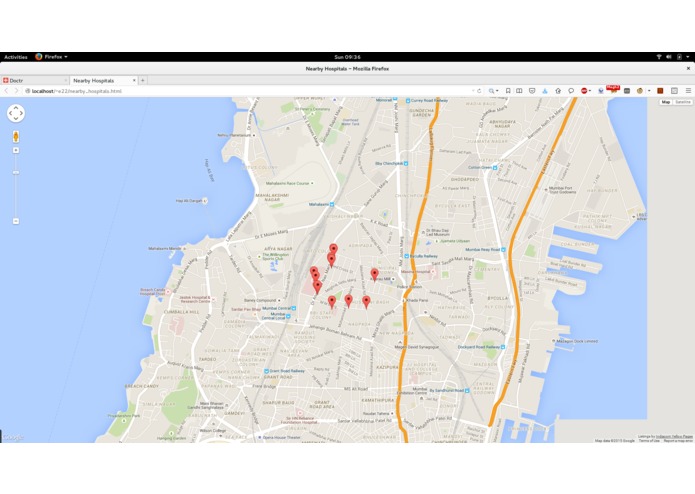This screenshot has height=494, width=695.
Task: Click the dark gray square extension icon
Action: click(627, 91)
